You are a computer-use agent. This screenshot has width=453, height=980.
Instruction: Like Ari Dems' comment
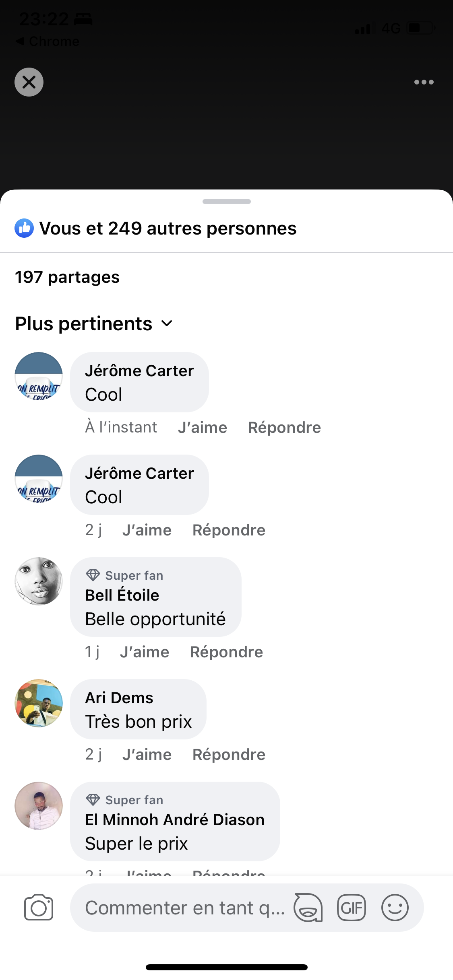coord(147,755)
